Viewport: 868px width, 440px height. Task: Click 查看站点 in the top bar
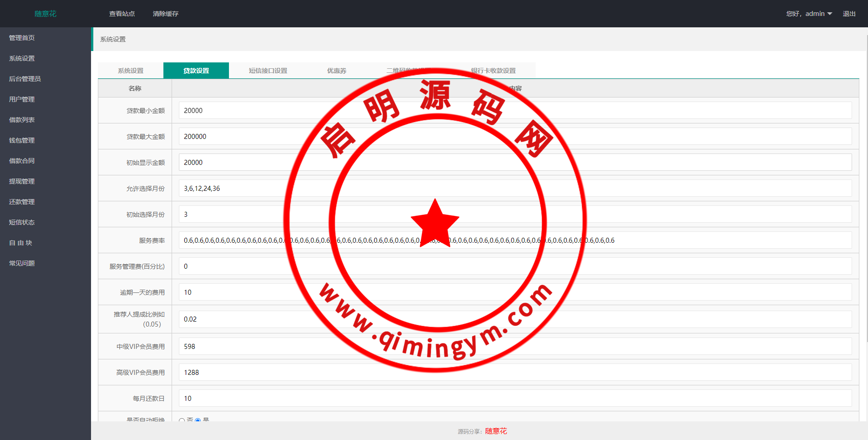point(122,14)
